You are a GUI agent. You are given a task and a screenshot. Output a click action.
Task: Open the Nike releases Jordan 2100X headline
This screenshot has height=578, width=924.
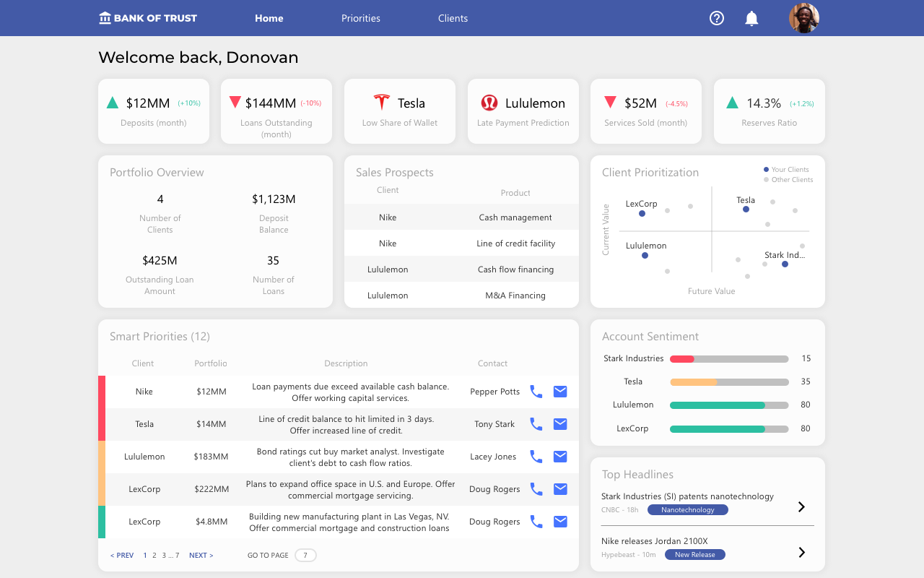click(x=655, y=541)
